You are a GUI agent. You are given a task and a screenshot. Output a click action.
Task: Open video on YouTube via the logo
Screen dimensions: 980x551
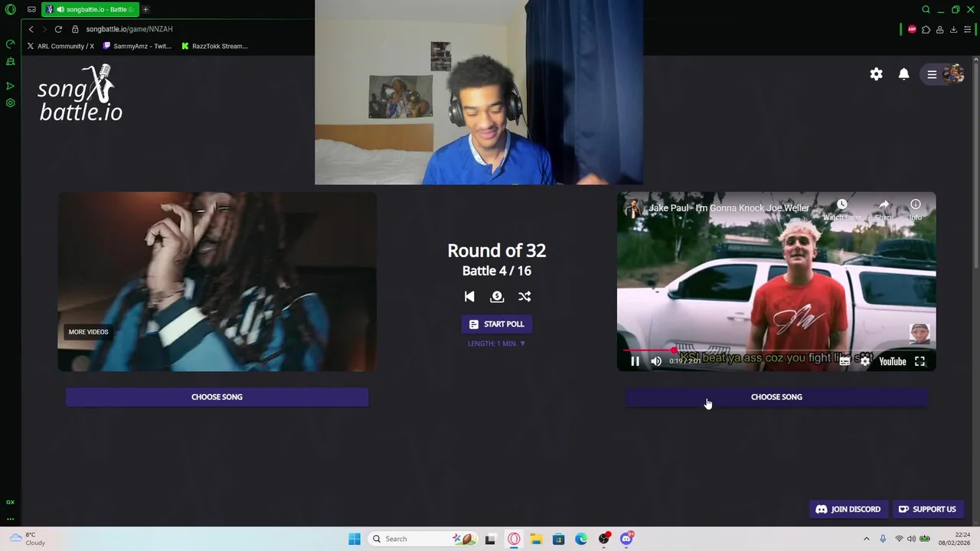893,361
